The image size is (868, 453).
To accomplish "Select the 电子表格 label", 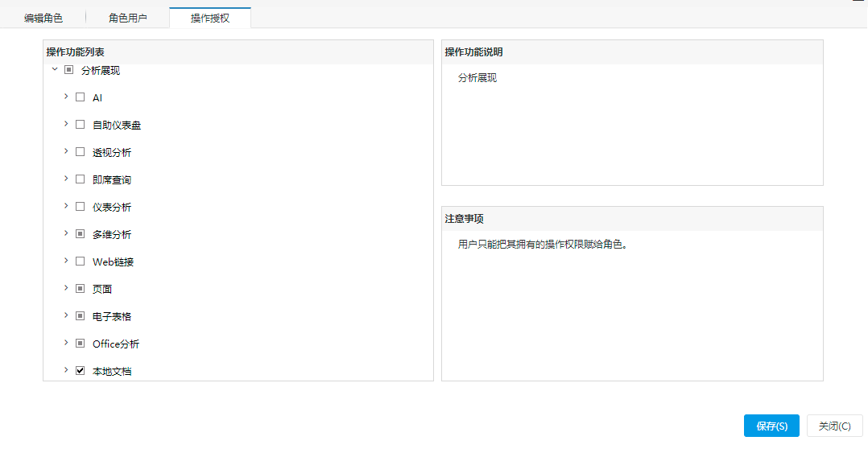I will [x=112, y=316].
